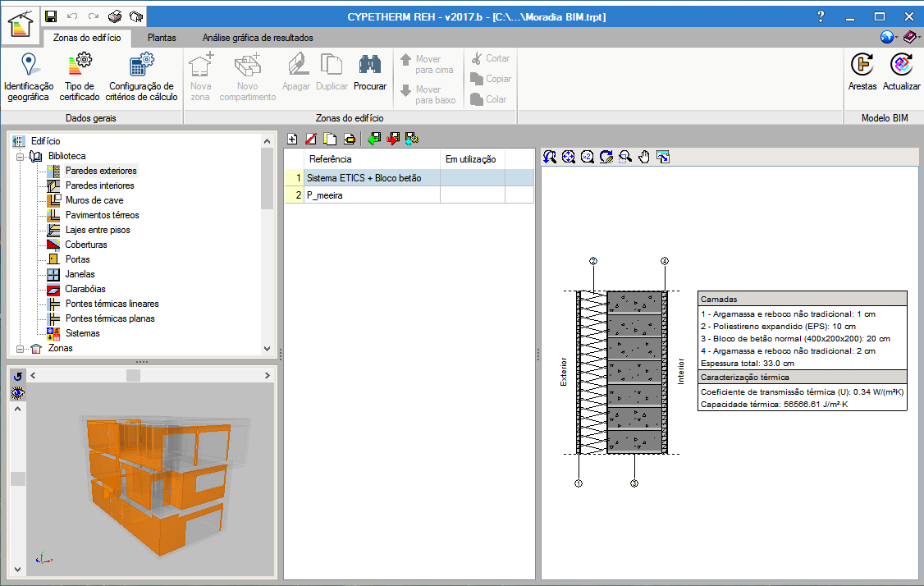Select Sistemas in the library tree
The width and height of the screenshot is (924, 586).
(83, 333)
